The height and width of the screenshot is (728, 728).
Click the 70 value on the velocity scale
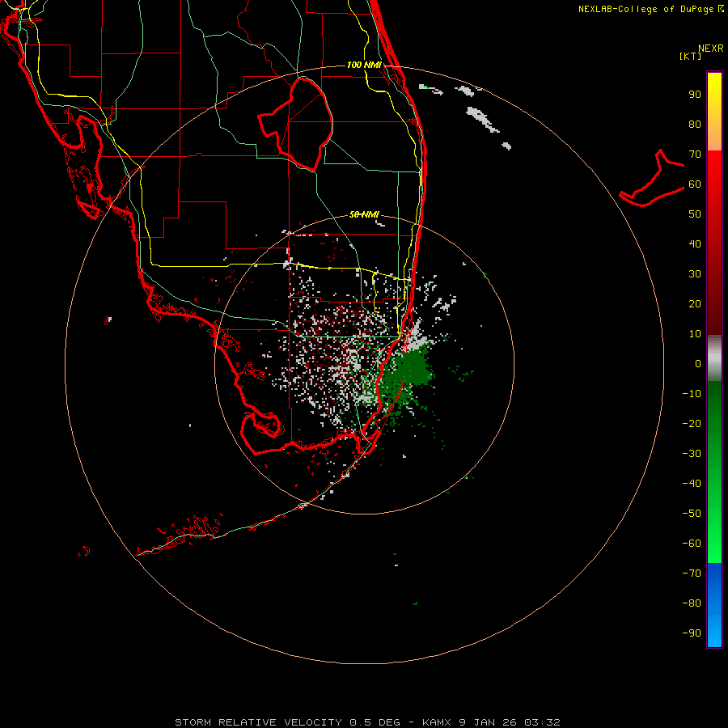point(695,154)
